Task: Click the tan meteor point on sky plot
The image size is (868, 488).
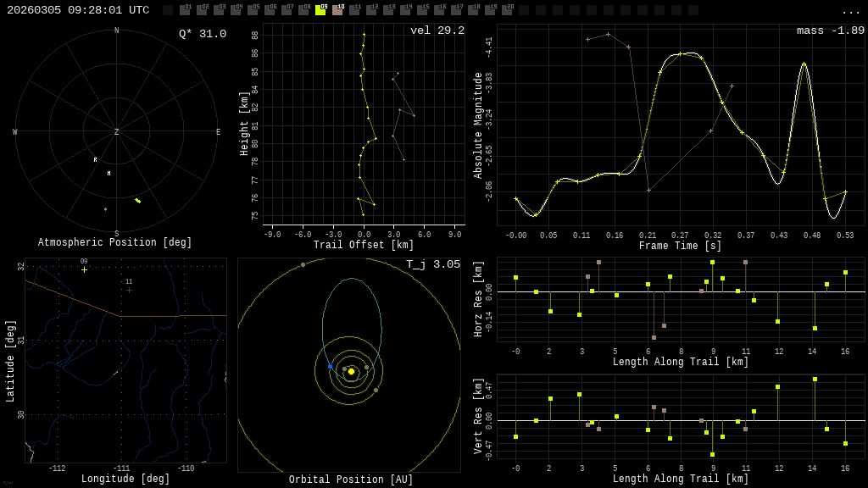Action: (x=106, y=209)
